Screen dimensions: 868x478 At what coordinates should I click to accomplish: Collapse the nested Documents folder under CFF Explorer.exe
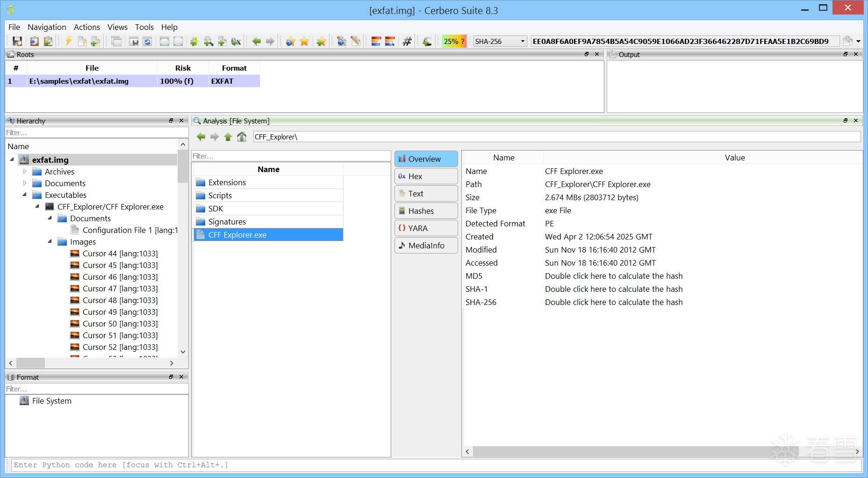point(50,218)
